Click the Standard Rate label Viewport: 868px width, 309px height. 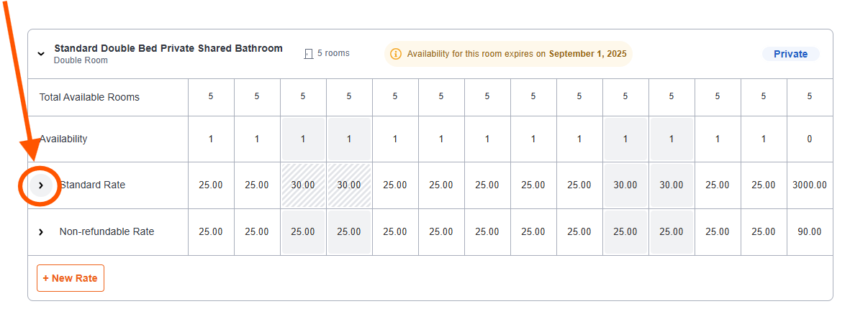pos(92,185)
